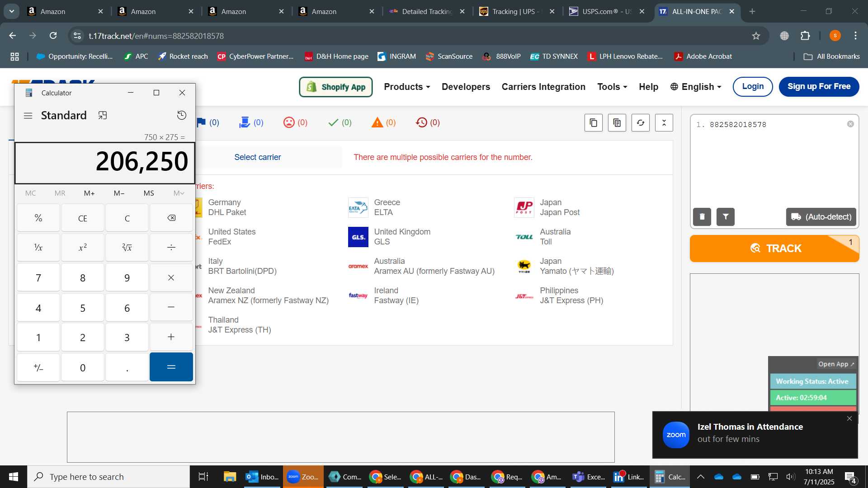Choose Japan Yamato carrier
The height and width of the screenshot is (488, 868).
pos(564,266)
